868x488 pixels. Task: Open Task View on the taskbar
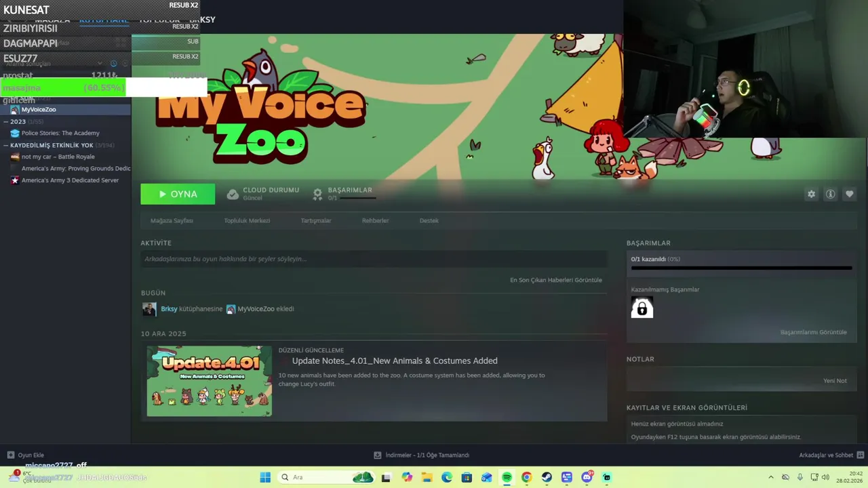pos(386,477)
